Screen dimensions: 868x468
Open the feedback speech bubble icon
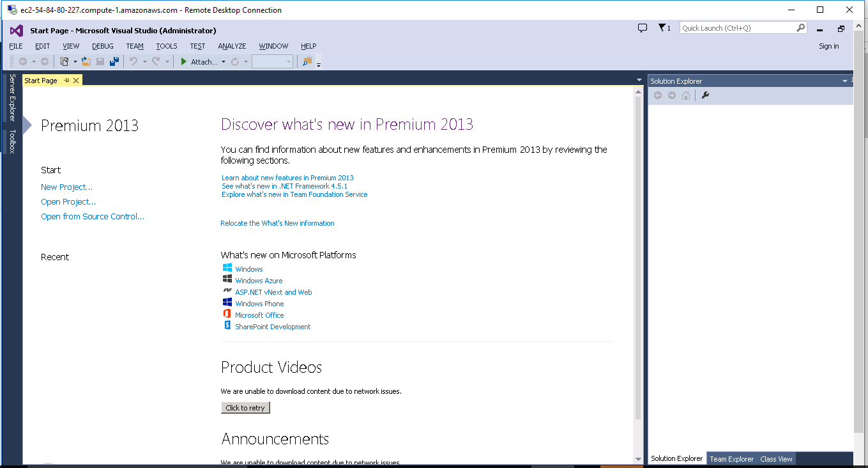pyautogui.click(x=643, y=28)
